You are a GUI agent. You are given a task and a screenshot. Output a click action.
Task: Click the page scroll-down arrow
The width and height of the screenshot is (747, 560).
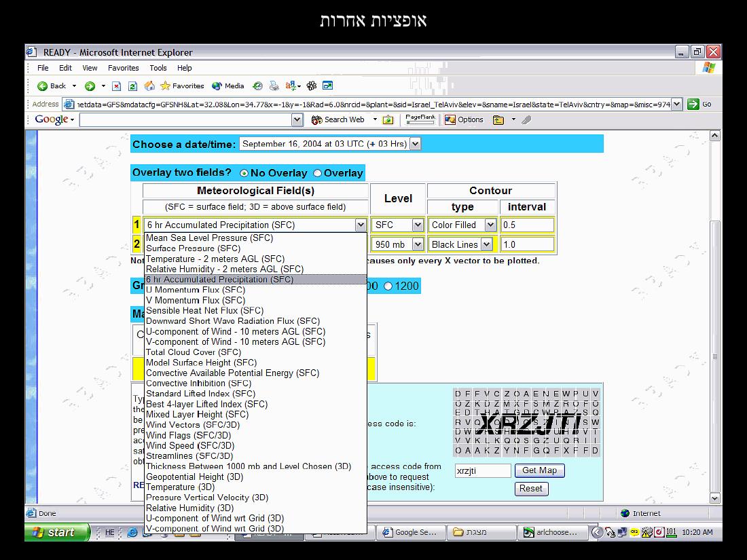(714, 499)
